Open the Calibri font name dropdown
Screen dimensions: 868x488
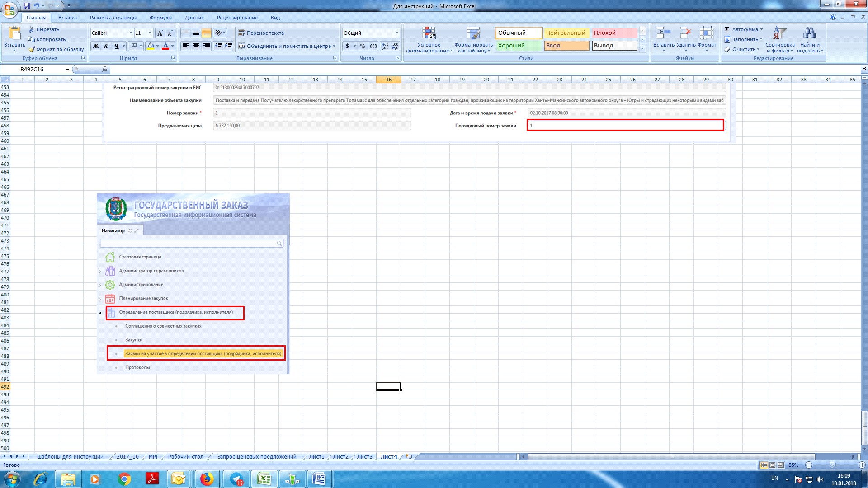(131, 33)
